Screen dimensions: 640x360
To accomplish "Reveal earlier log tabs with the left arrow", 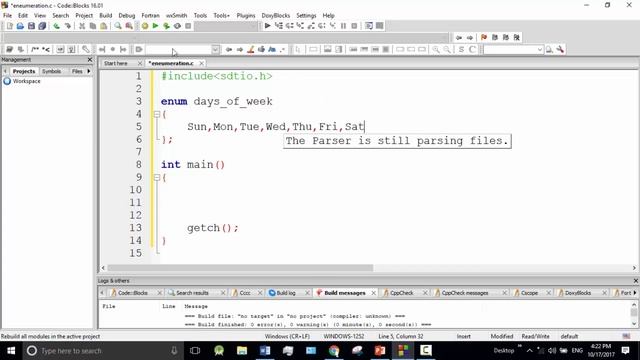I will coord(102,293).
